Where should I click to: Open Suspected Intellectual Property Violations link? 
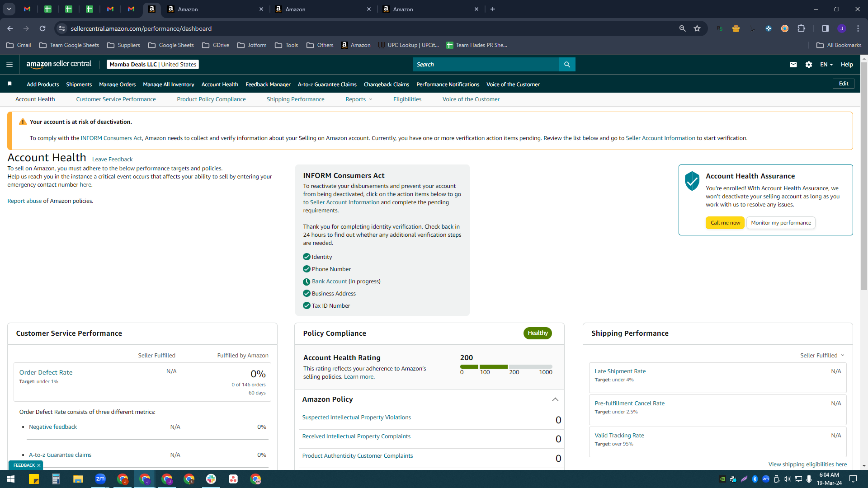coord(356,418)
